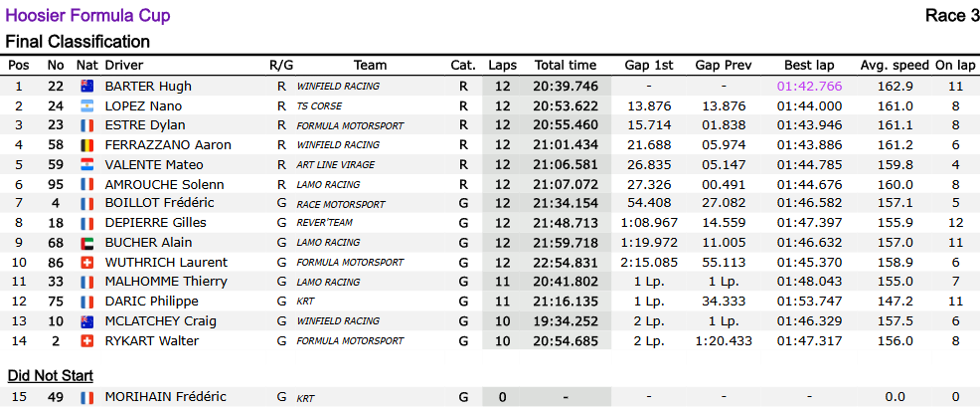Click the French flag beside ESTRE Dylan
The height and width of the screenshot is (408, 980).
click(87, 125)
